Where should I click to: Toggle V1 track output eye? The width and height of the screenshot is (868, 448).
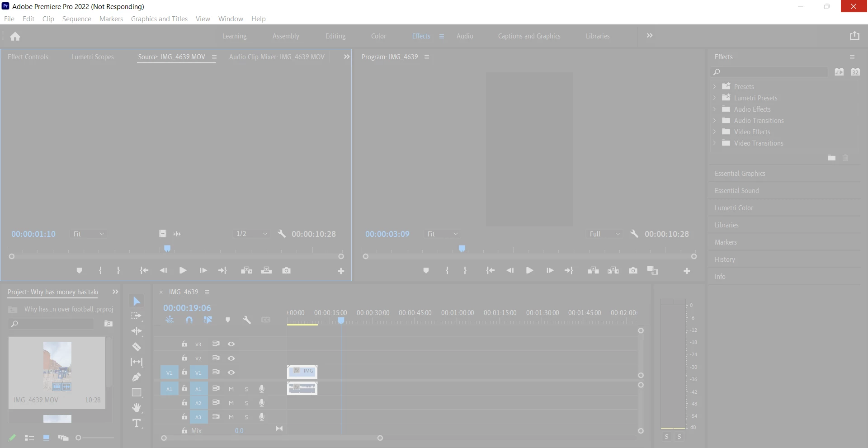pos(231,373)
